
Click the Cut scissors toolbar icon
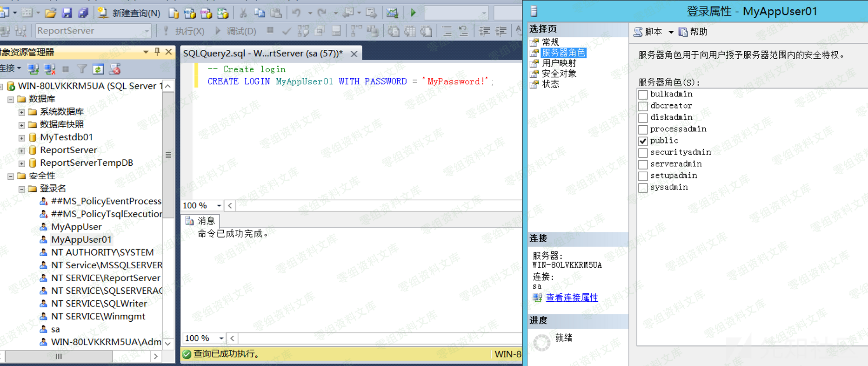(x=243, y=13)
